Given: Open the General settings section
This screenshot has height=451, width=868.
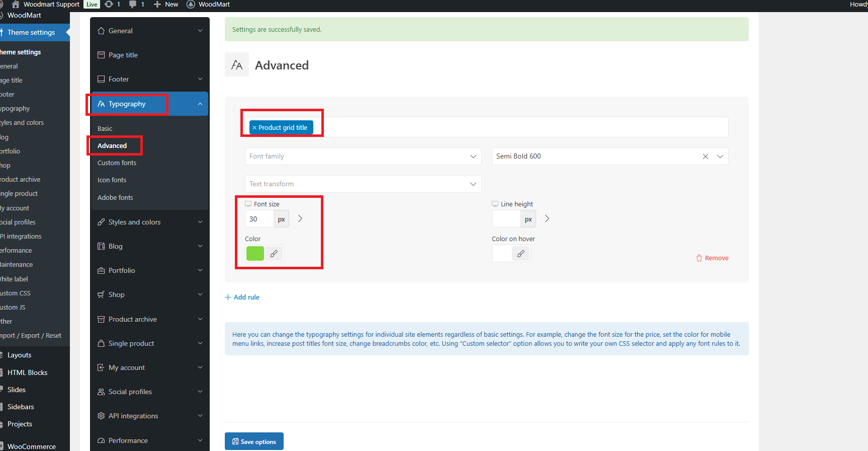Looking at the screenshot, I should point(149,31).
